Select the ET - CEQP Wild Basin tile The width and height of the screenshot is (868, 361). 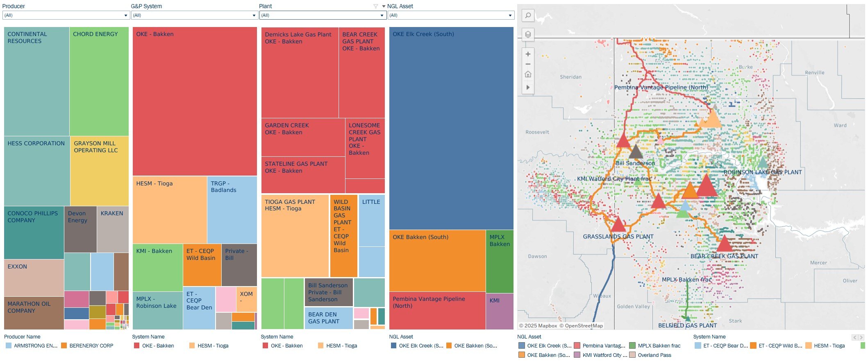(x=202, y=265)
